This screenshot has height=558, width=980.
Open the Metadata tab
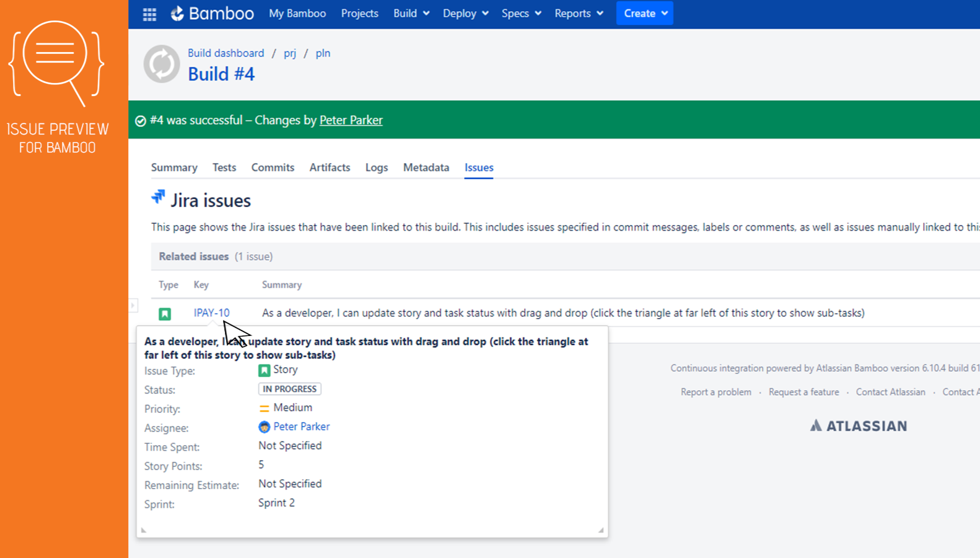426,167
